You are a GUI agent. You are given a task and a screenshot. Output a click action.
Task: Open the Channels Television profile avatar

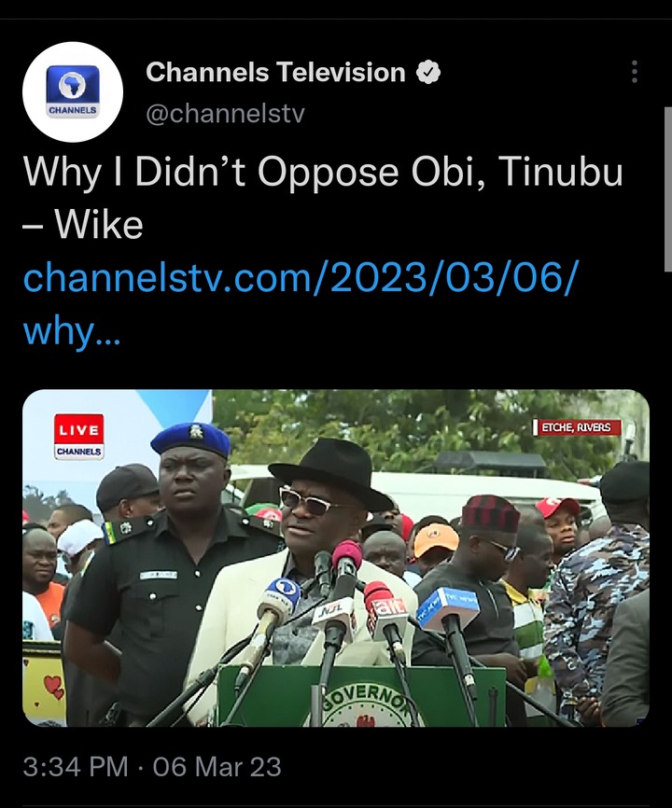(x=73, y=91)
